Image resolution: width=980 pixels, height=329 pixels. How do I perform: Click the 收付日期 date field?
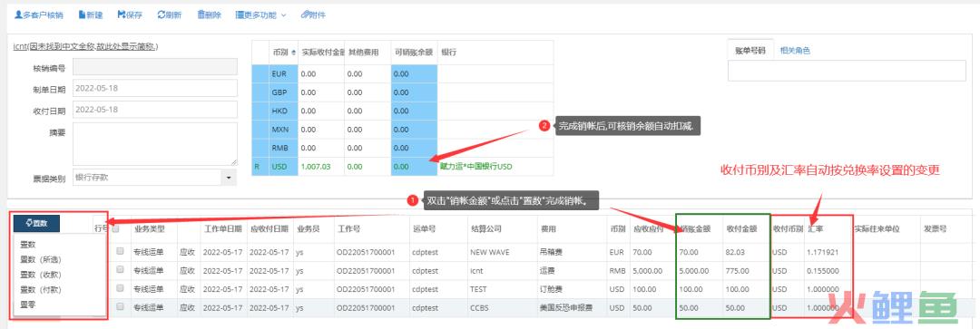click(x=155, y=110)
